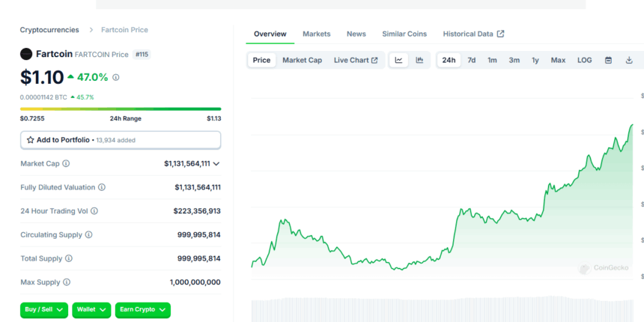Click the 13,934 added text
The image size is (644, 322).
pos(116,141)
